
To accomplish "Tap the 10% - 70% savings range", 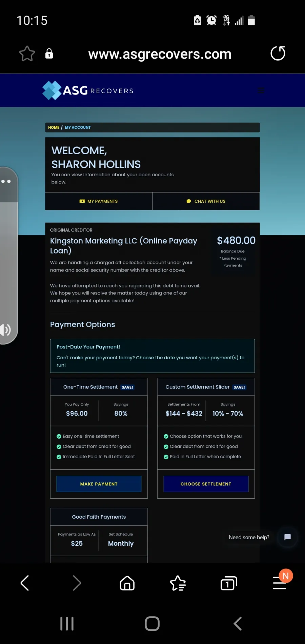I will coord(228,414).
